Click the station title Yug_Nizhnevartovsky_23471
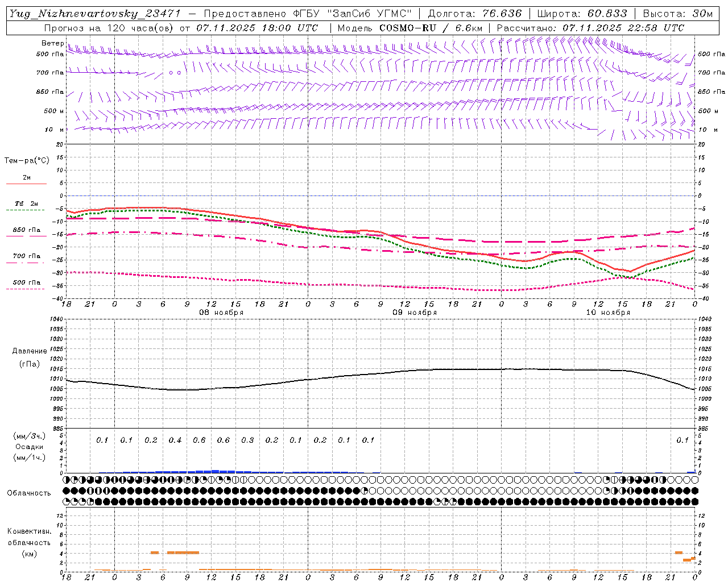The height and width of the screenshot is (582, 728). (x=95, y=14)
